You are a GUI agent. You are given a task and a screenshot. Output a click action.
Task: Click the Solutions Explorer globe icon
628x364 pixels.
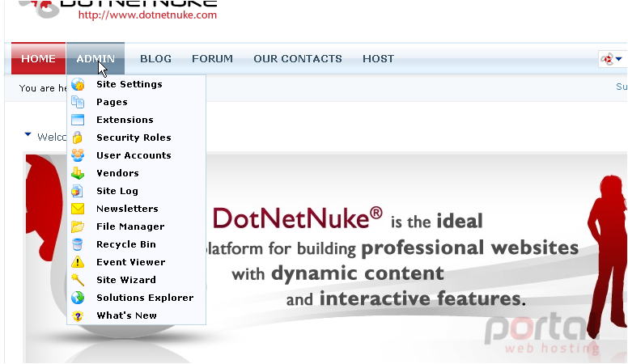coord(78,298)
